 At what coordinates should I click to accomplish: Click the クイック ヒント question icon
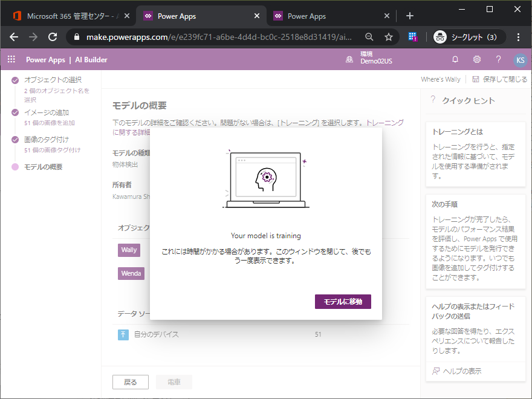(433, 99)
